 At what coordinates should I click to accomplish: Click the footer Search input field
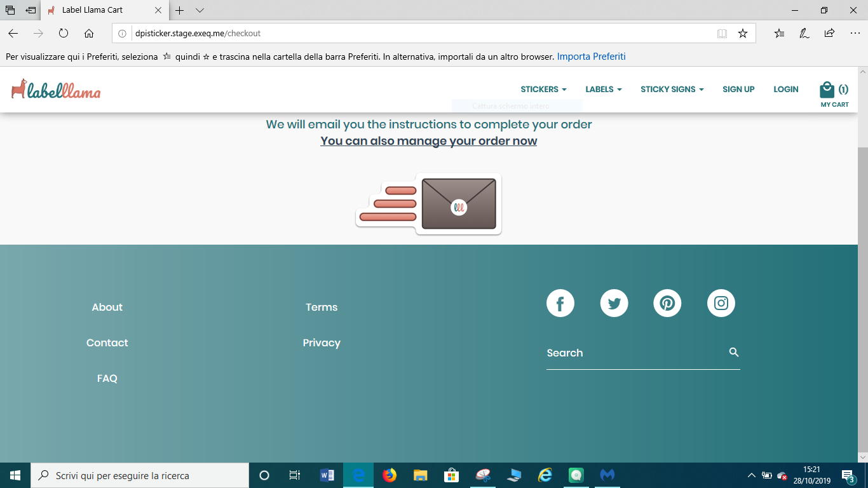[x=632, y=353]
